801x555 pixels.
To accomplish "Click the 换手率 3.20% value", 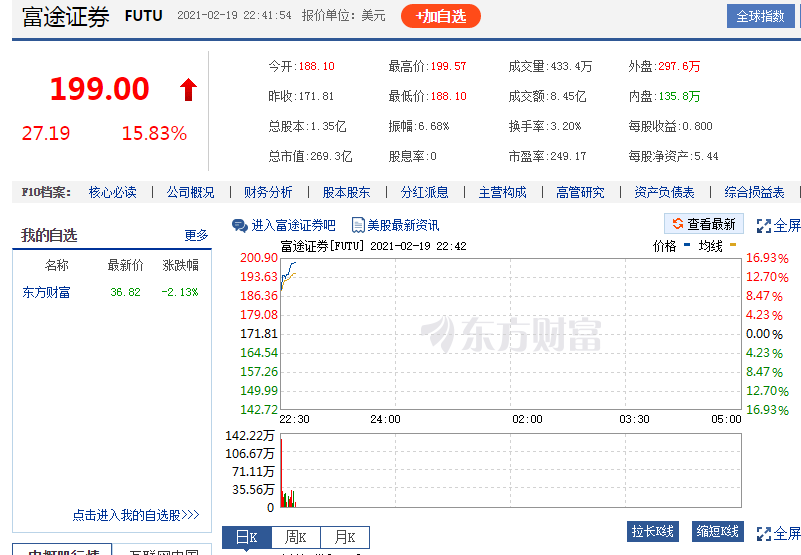I will pyautogui.click(x=566, y=126).
